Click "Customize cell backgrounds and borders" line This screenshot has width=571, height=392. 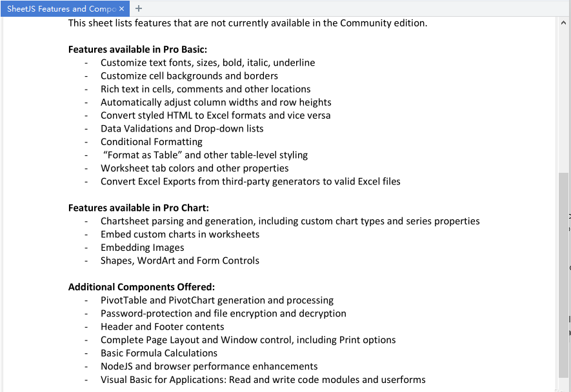click(189, 76)
